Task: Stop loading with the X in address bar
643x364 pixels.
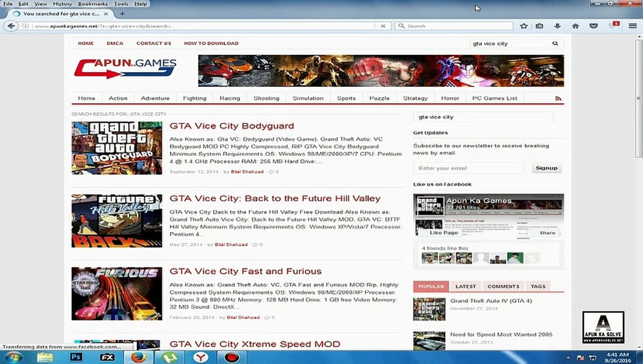Action: pyautogui.click(x=383, y=26)
